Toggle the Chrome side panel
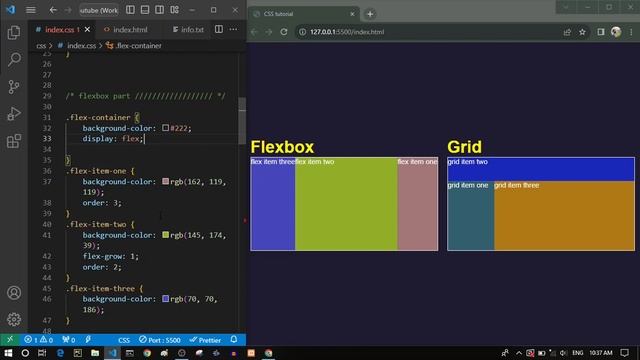 point(600,32)
